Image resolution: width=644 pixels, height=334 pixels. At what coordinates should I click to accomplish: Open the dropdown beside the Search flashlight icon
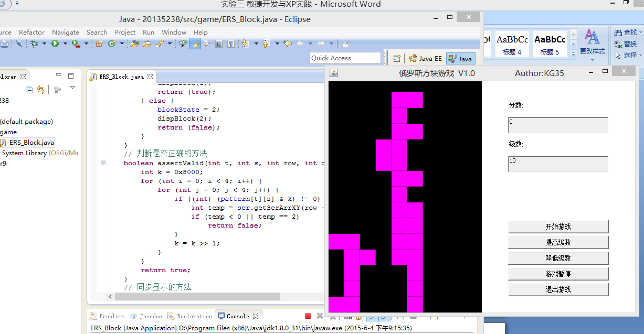[x=170, y=44]
